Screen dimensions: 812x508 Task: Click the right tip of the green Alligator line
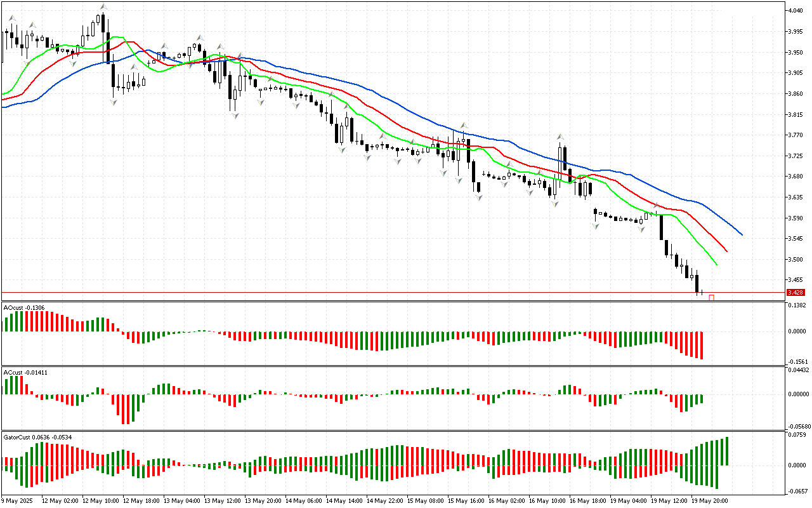click(716, 264)
